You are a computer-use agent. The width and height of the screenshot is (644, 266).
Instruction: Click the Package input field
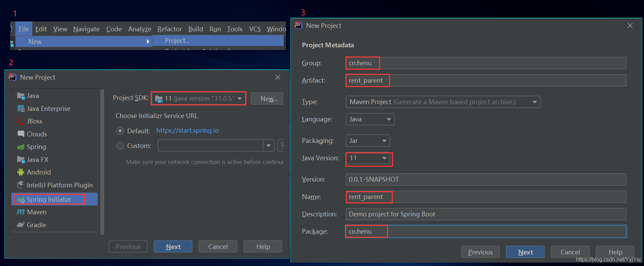pos(486,232)
